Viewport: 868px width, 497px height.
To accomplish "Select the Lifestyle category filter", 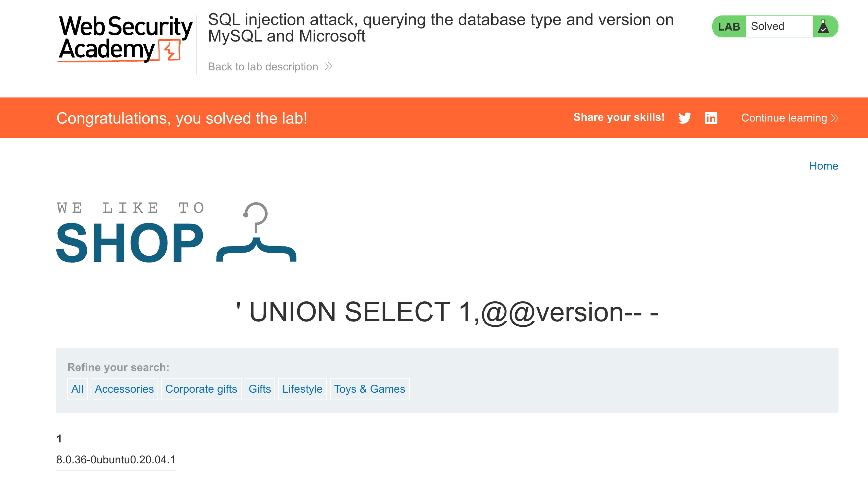I will pos(302,389).
